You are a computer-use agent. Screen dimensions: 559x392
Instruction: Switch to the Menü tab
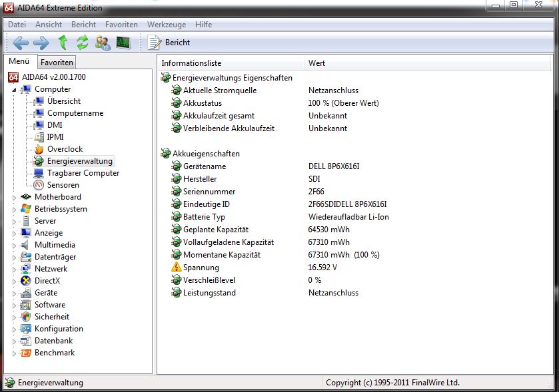click(x=19, y=61)
